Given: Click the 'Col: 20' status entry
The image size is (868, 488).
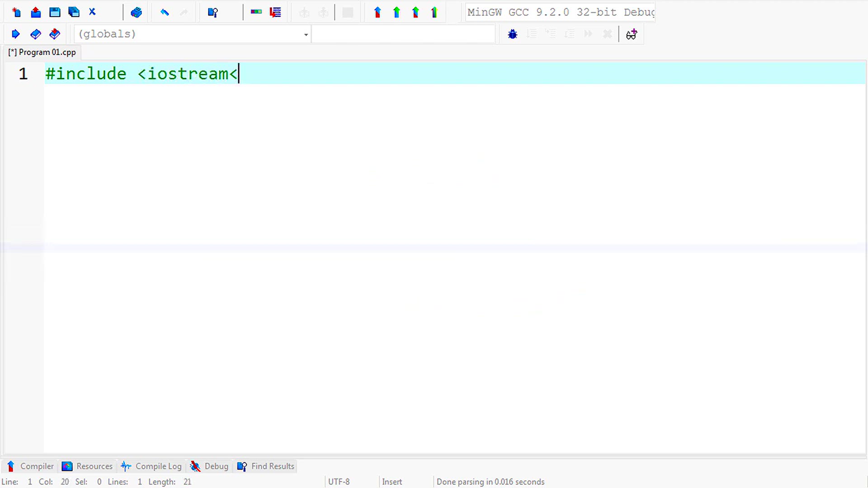Looking at the screenshot, I should click(x=54, y=482).
